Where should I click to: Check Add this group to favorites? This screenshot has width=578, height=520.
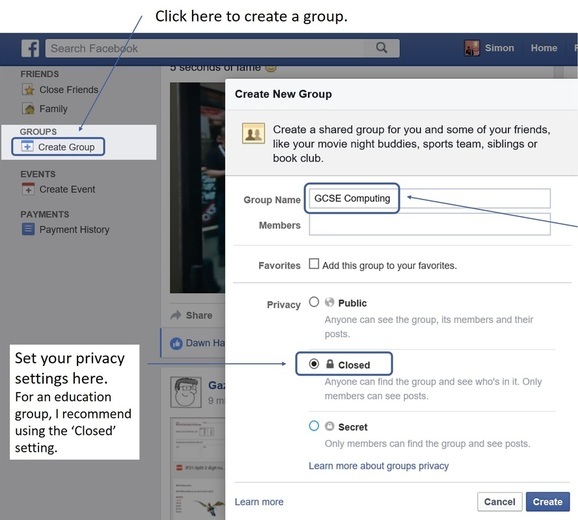tap(314, 264)
